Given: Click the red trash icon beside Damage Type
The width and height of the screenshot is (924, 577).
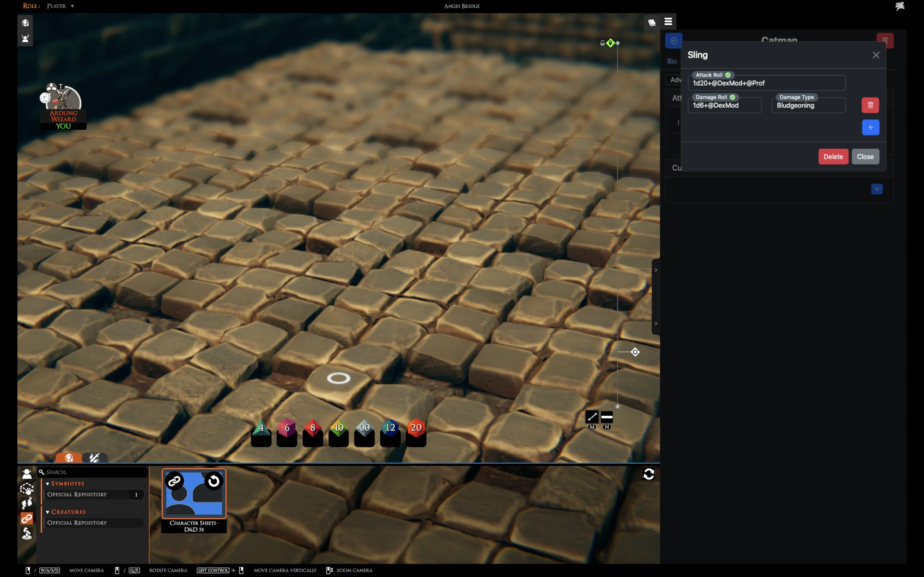Looking at the screenshot, I should 870,105.
